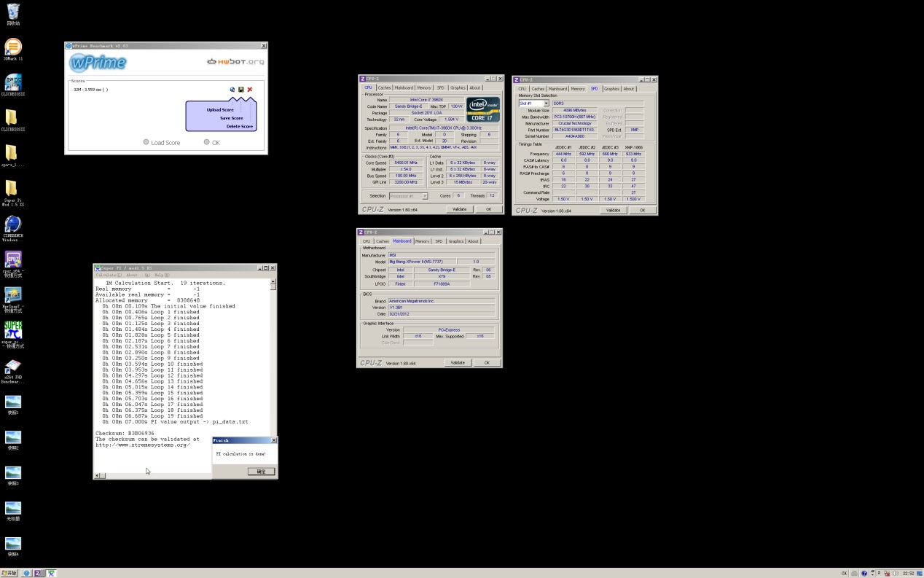Select the OK radio button in wPrime
Screen dimensions: 924x578
[x=207, y=142]
